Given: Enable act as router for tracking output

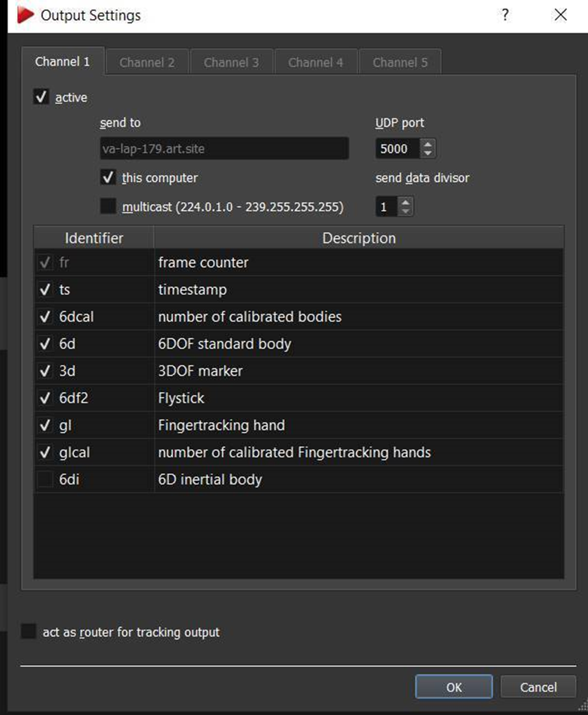Looking at the screenshot, I should pyautogui.click(x=29, y=632).
